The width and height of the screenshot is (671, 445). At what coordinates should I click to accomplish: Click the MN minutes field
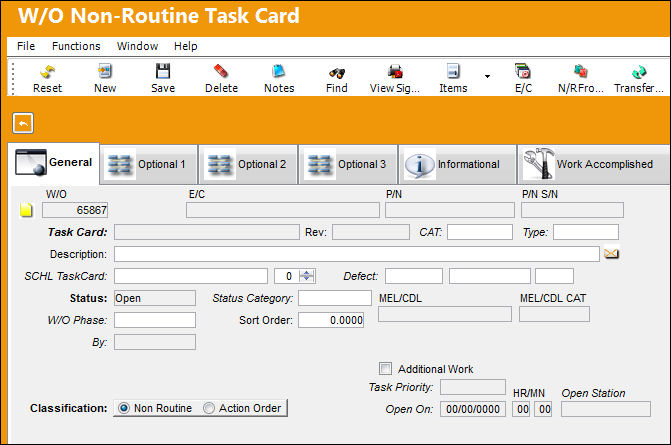click(543, 409)
